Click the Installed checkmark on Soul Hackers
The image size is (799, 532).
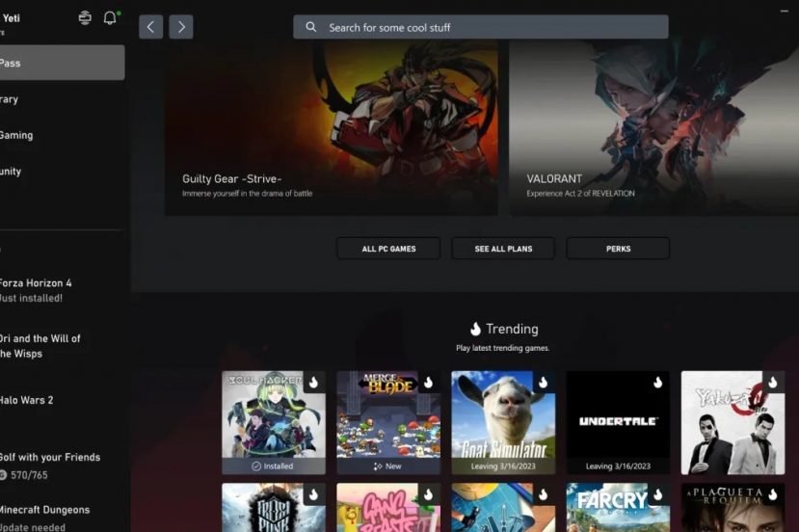pyautogui.click(x=256, y=466)
